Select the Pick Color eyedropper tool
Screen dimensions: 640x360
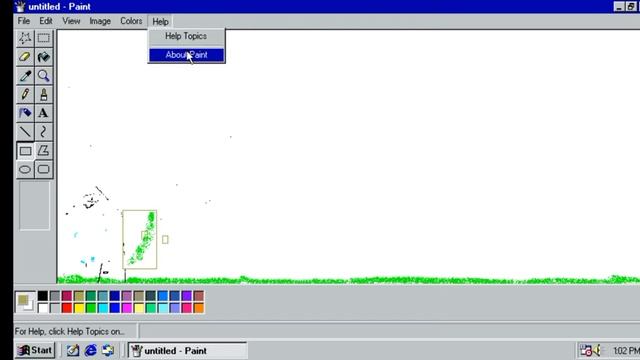(25, 76)
